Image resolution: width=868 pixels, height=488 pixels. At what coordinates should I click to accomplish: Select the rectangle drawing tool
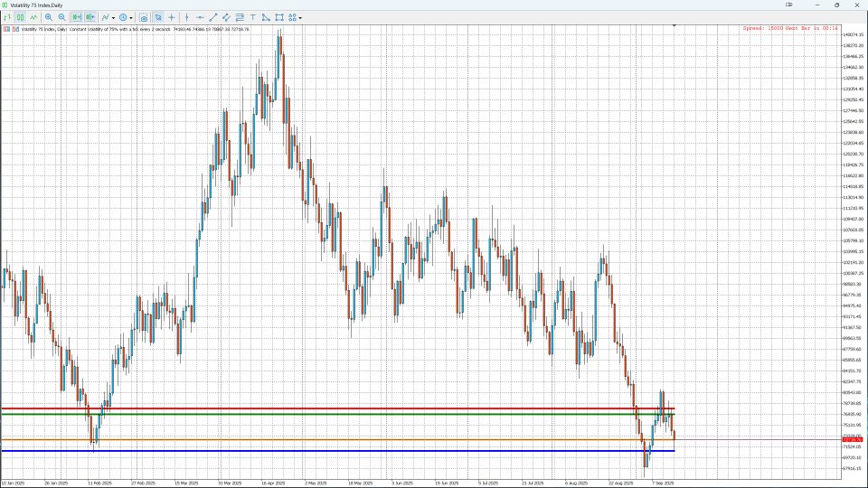279,17
